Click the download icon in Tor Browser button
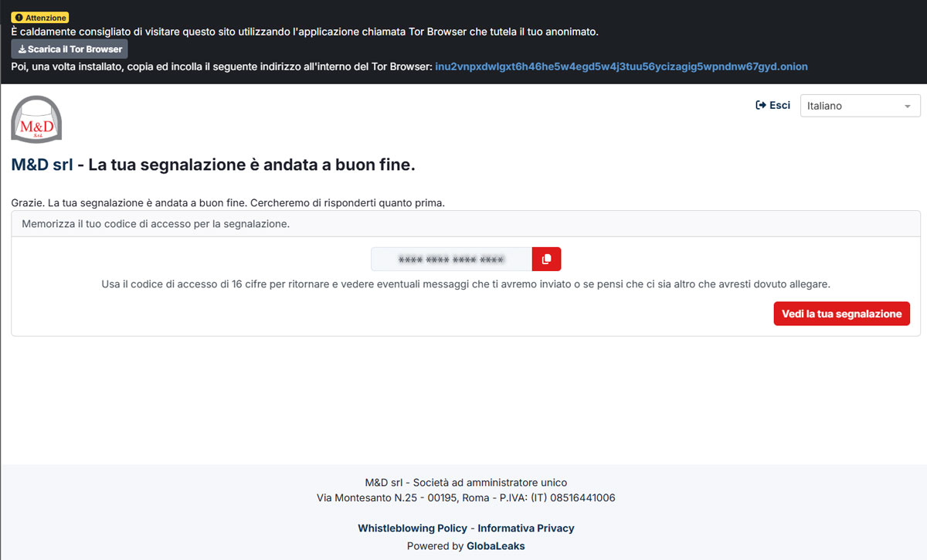This screenshot has height=560, width=927. point(22,49)
